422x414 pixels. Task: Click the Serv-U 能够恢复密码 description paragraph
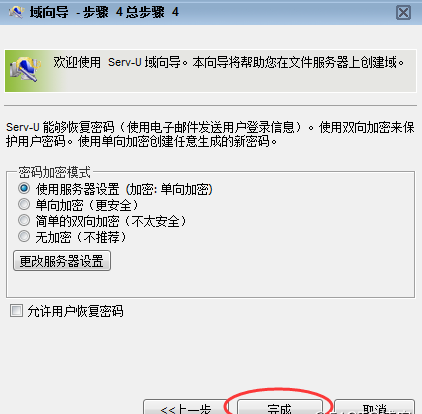tap(210, 134)
